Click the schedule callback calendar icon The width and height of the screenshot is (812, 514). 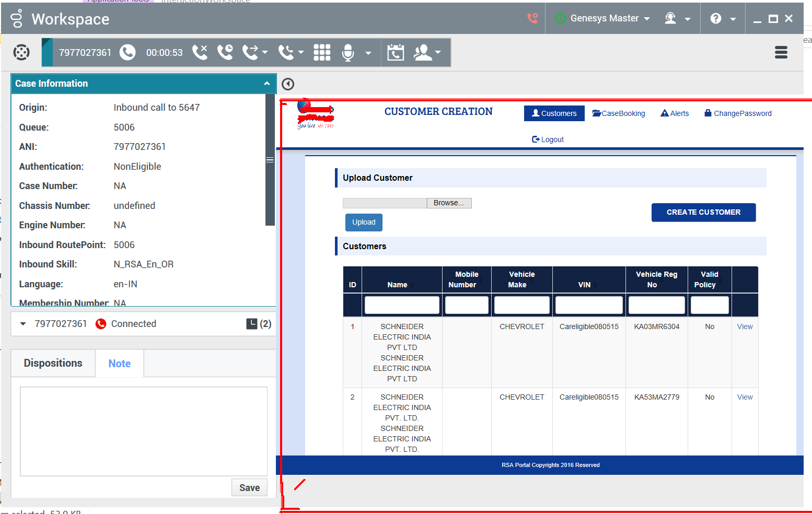click(396, 52)
